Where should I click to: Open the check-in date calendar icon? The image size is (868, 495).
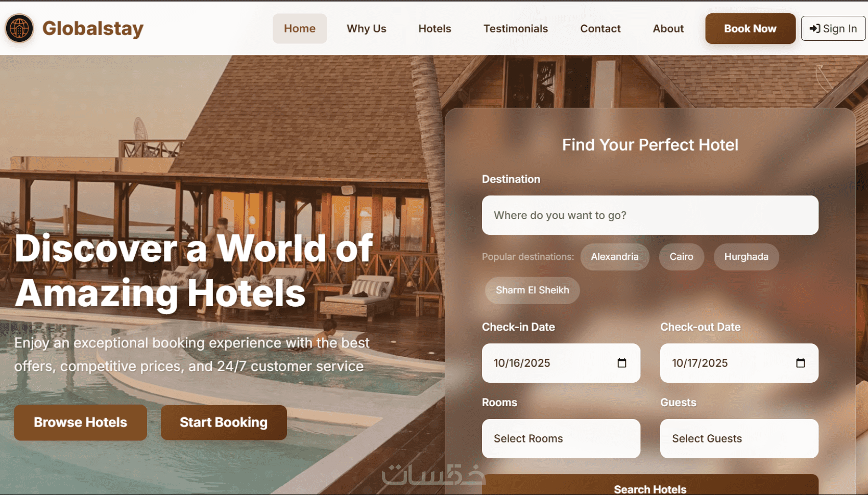click(x=622, y=363)
